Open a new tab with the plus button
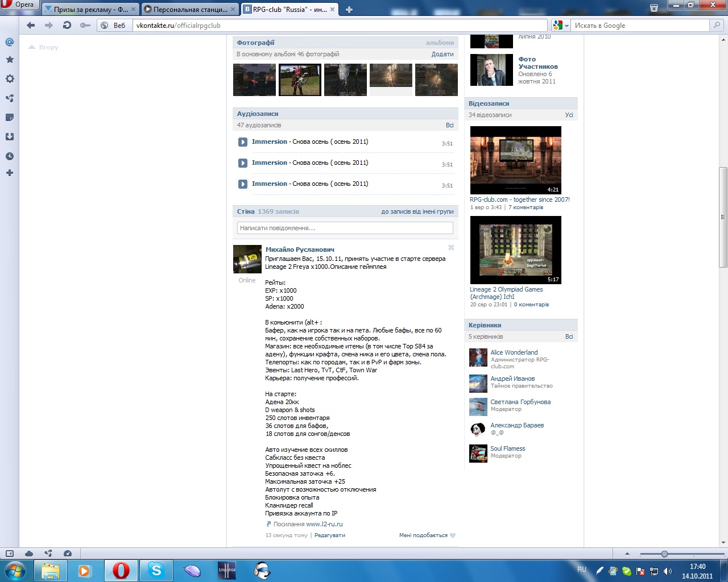The height and width of the screenshot is (582, 728). 349,9
